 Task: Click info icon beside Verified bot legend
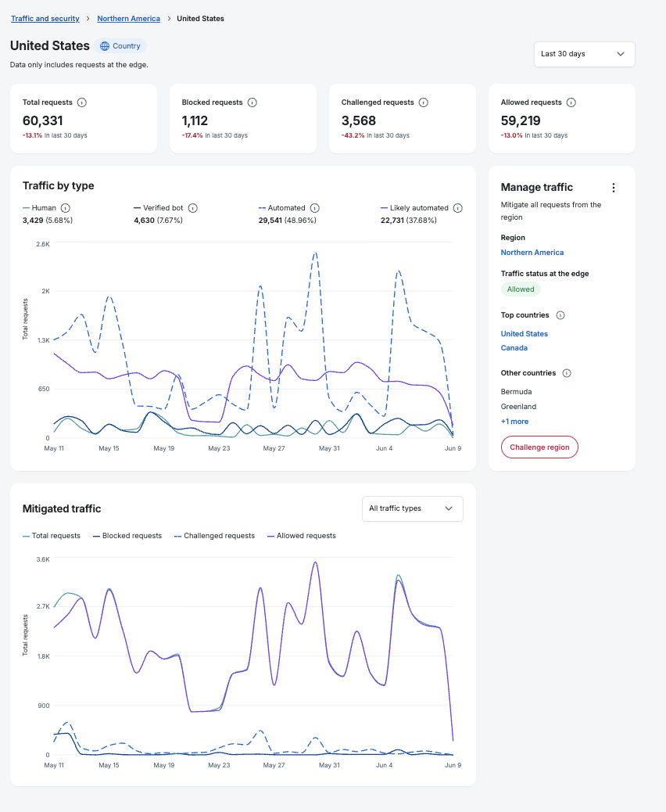click(x=193, y=208)
